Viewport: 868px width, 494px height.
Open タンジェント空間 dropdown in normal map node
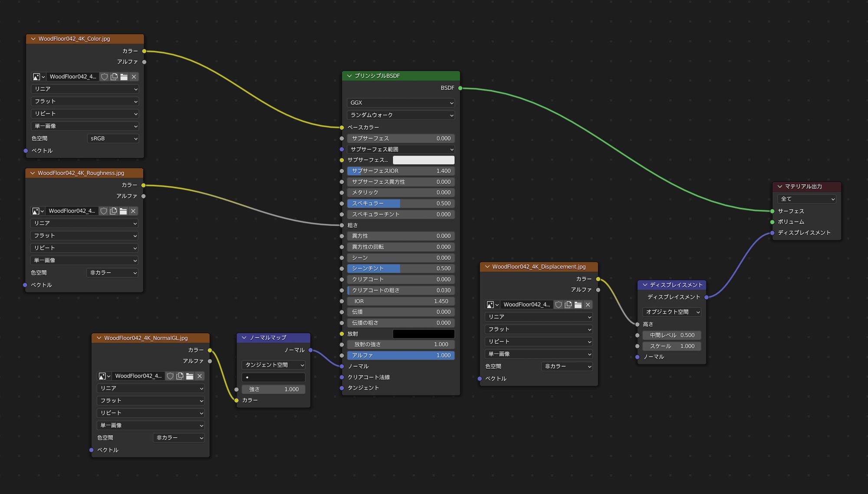pos(273,365)
